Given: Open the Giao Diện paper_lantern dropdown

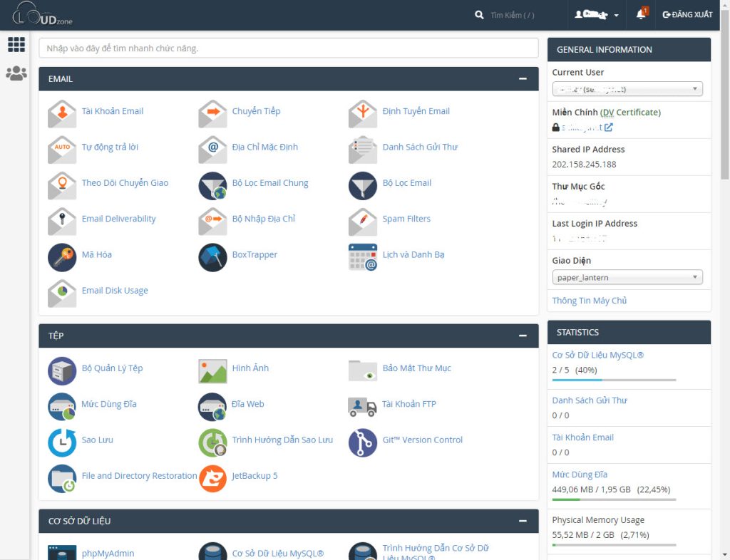Looking at the screenshot, I should tap(627, 277).
